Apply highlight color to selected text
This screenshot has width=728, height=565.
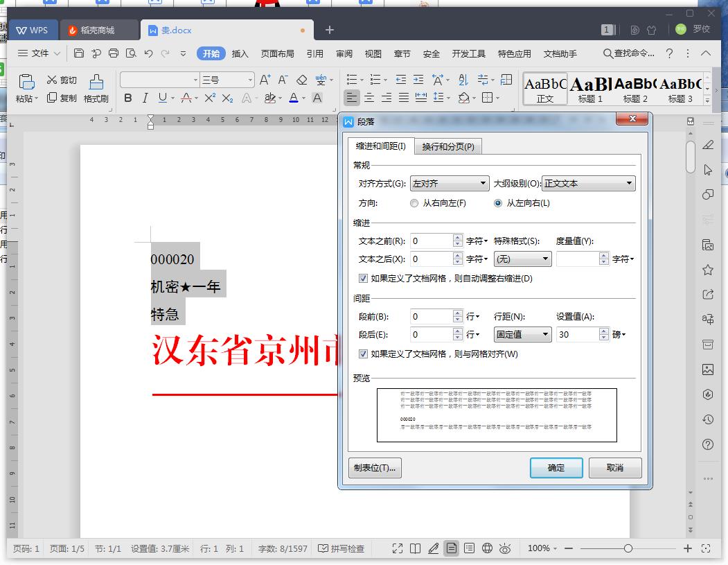(x=269, y=98)
